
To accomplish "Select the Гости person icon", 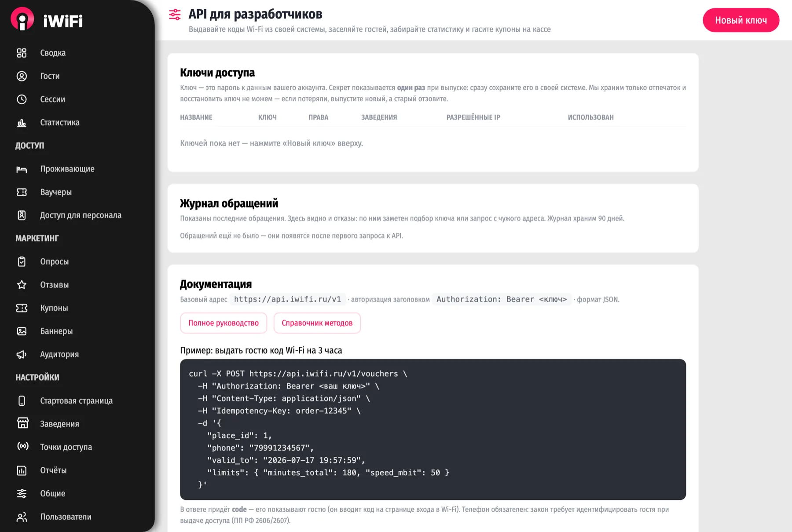I will (22, 76).
